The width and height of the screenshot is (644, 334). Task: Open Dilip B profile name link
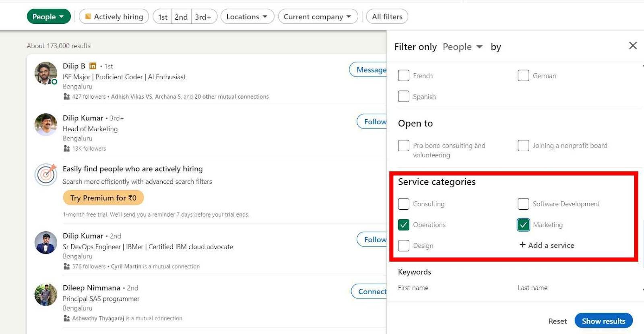coord(74,66)
